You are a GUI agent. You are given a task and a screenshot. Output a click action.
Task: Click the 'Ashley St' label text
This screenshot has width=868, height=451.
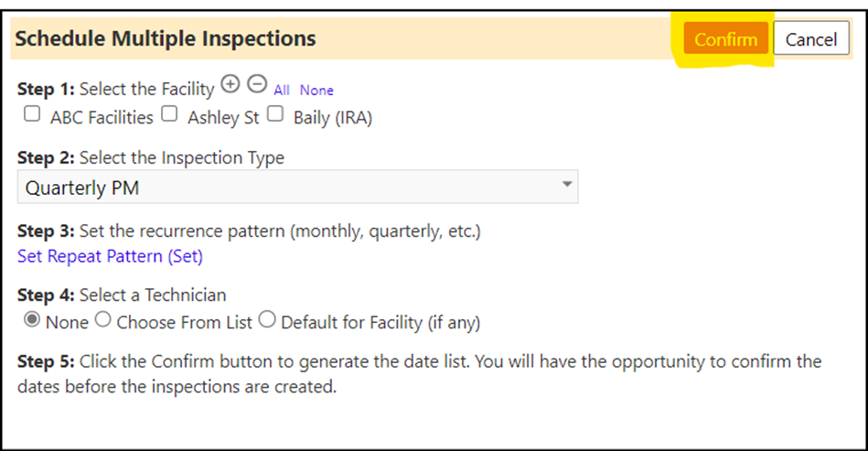(223, 118)
